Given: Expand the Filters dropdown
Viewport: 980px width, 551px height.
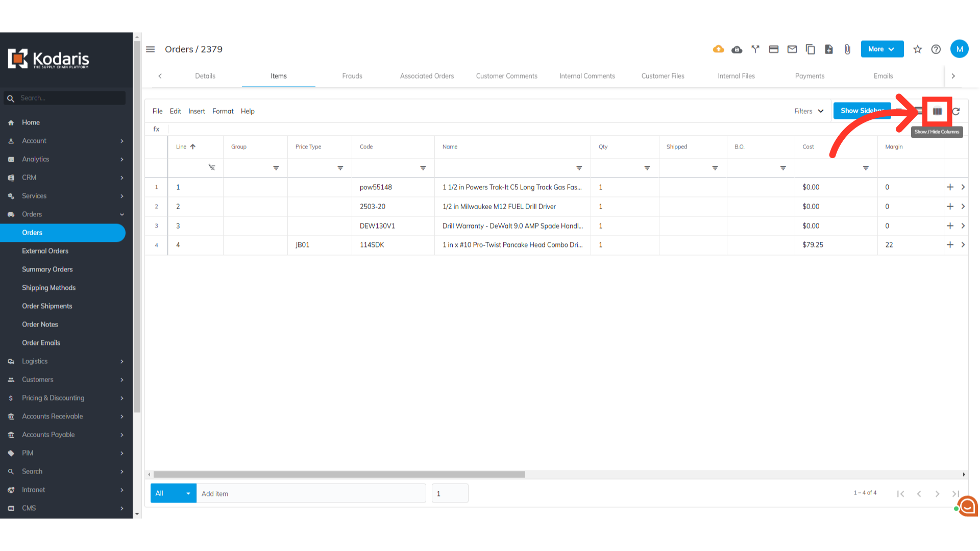Looking at the screenshot, I should pyautogui.click(x=808, y=111).
